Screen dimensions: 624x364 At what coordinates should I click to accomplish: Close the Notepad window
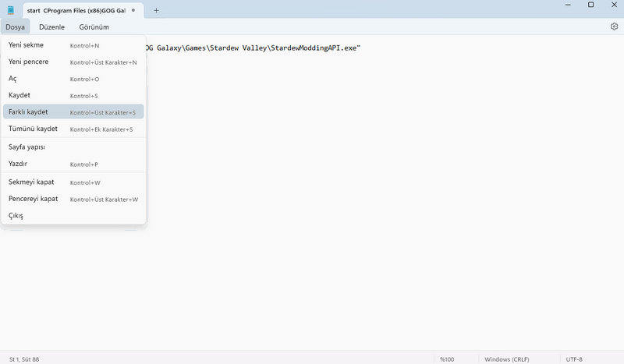(x=614, y=5)
